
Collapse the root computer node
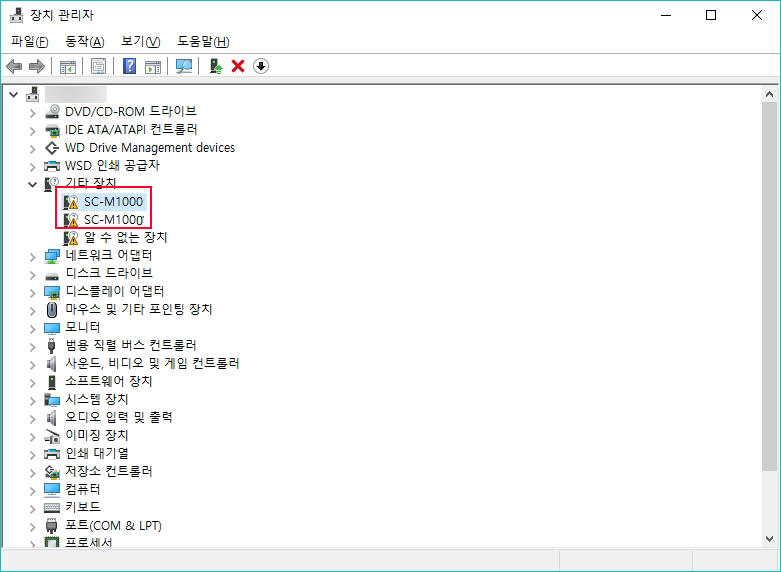[x=13, y=94]
